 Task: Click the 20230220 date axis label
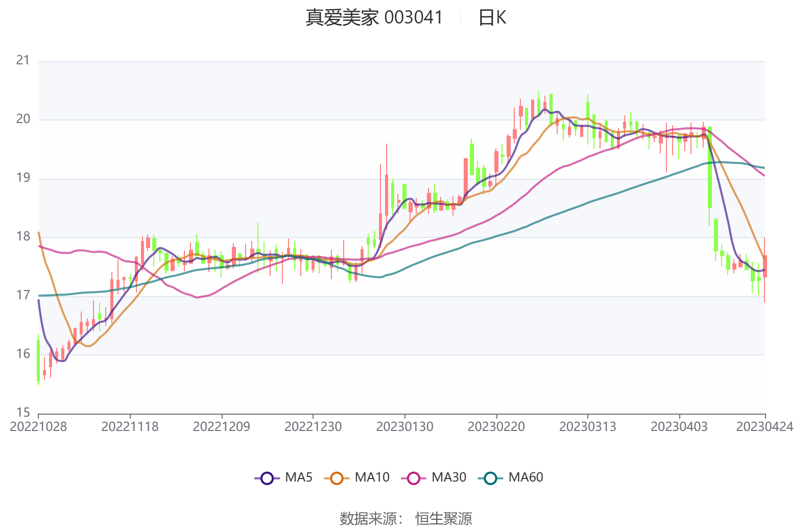point(496,427)
